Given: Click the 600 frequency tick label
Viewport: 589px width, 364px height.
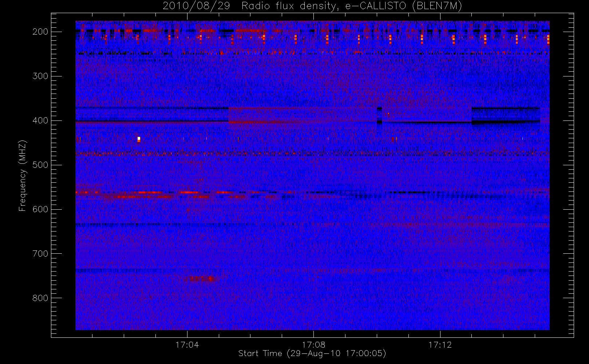Looking at the screenshot, I should coord(40,209).
